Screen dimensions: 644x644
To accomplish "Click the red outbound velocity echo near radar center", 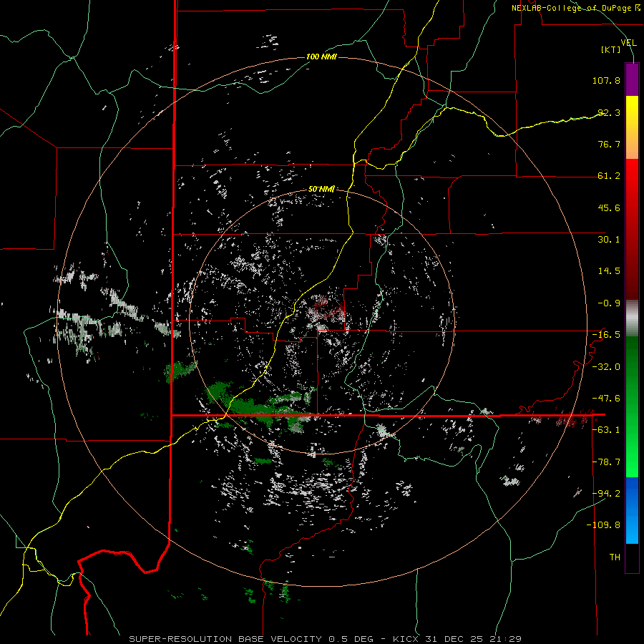I will (x=328, y=309).
